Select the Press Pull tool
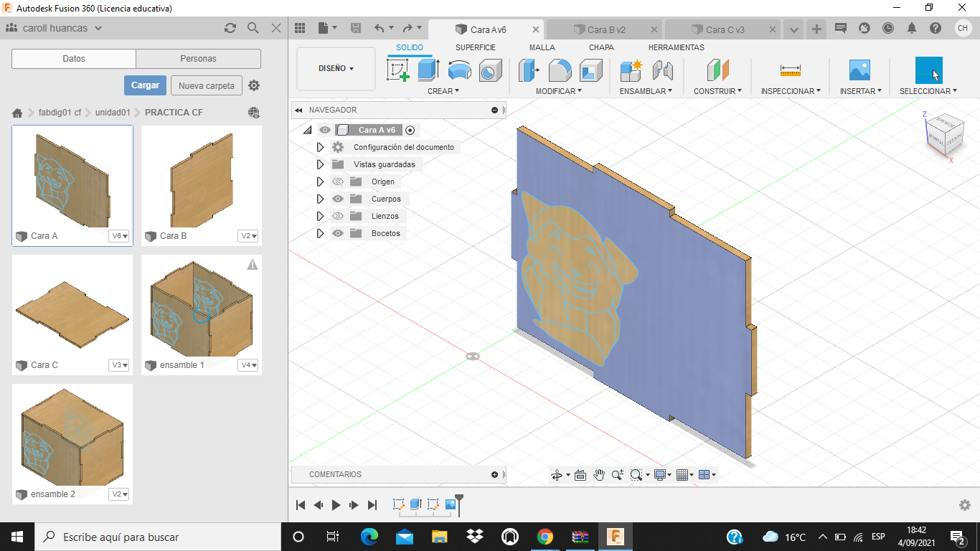Image resolution: width=980 pixels, height=551 pixels. (529, 70)
